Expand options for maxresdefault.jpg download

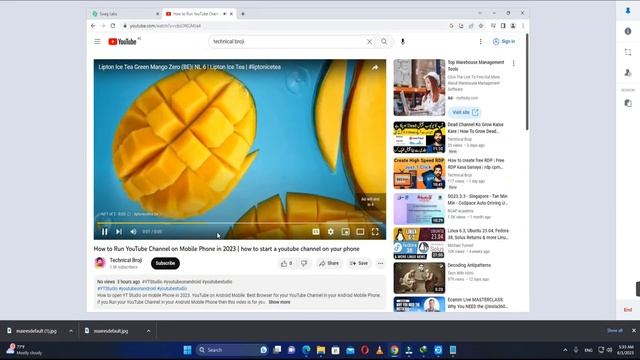[149, 331]
